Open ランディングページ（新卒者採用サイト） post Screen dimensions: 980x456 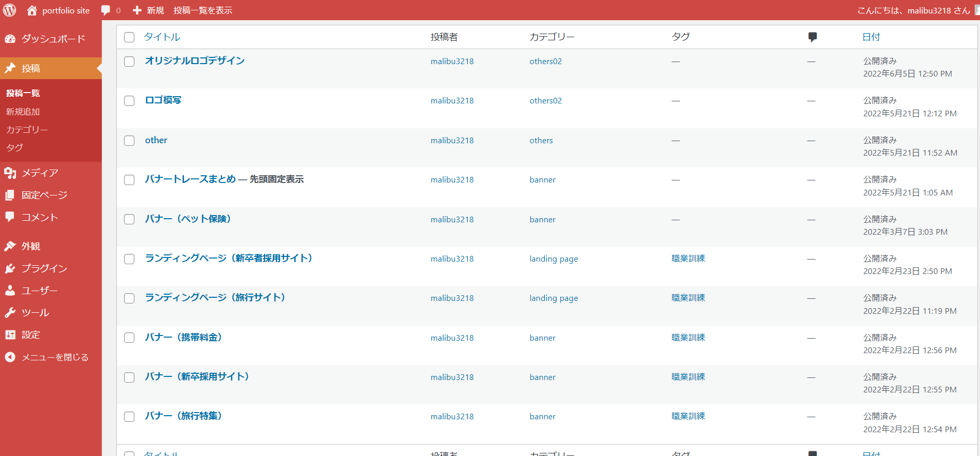[228, 258]
